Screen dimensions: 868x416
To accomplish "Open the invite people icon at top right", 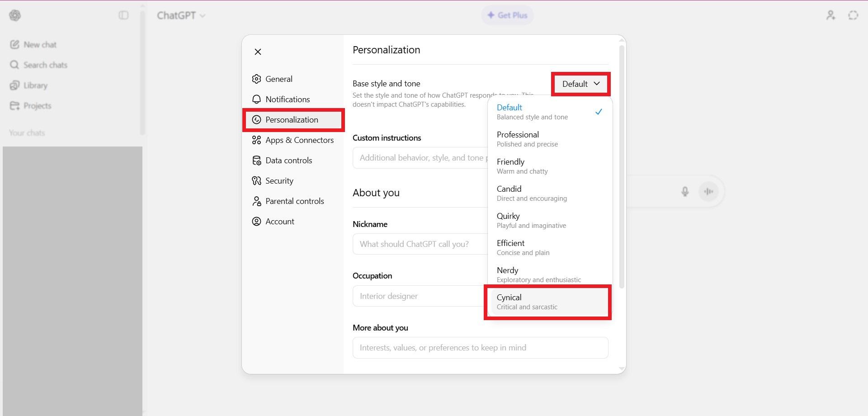I will (830, 15).
